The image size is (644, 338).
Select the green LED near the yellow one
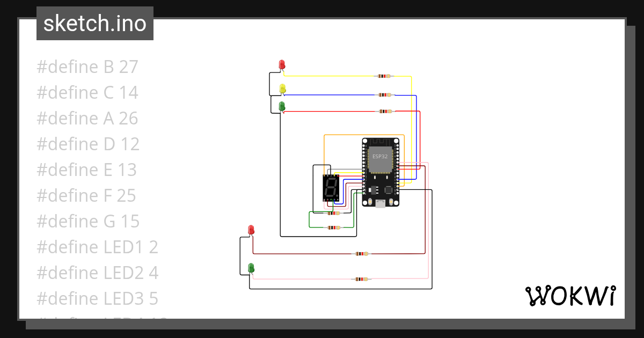coord(281,106)
